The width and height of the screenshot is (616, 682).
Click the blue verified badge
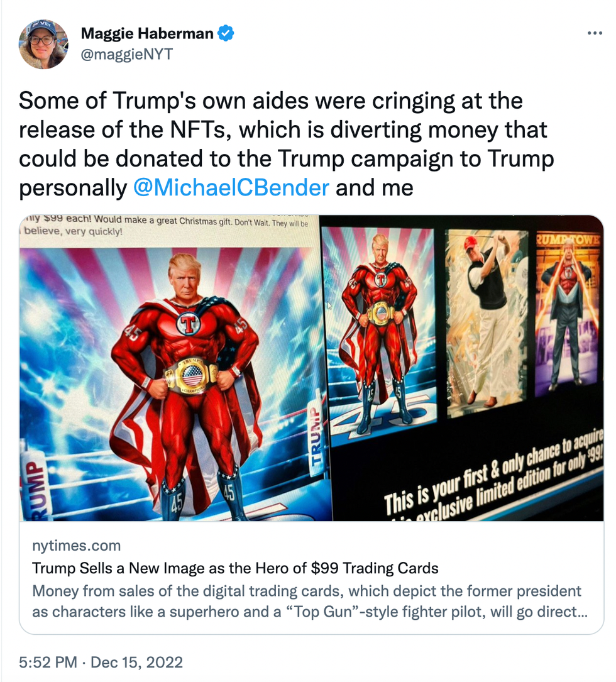coord(226,33)
